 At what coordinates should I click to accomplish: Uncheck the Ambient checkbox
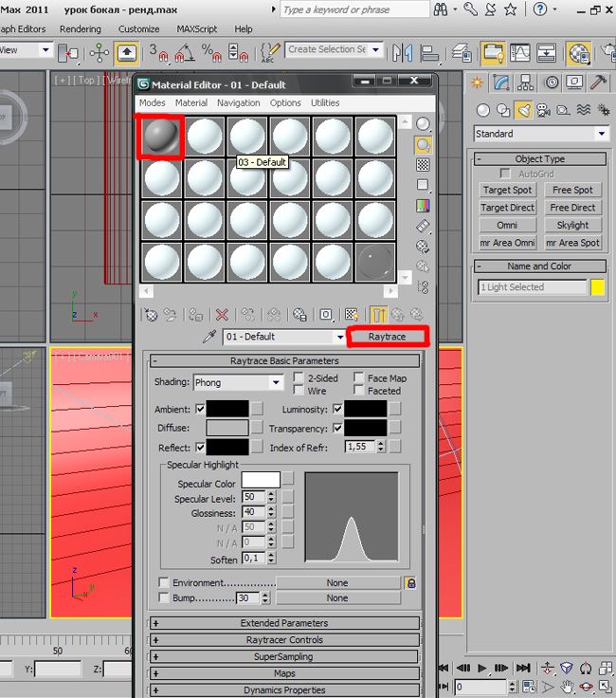pos(200,409)
